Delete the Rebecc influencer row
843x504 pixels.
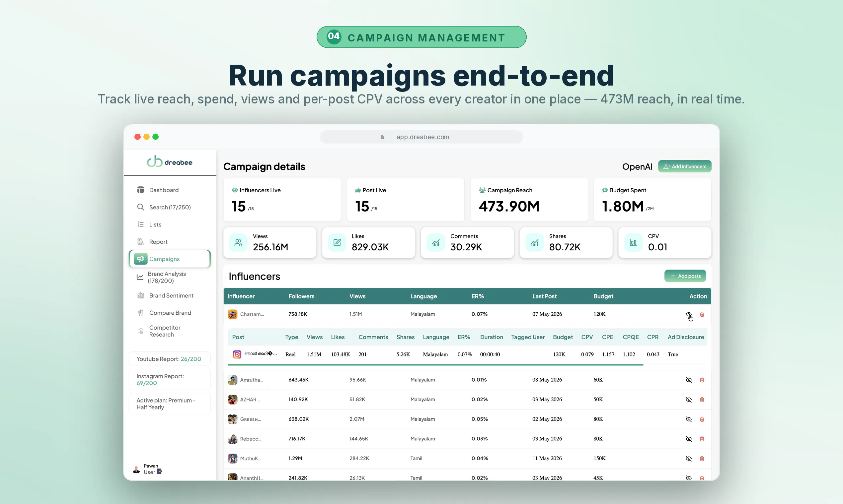(702, 439)
